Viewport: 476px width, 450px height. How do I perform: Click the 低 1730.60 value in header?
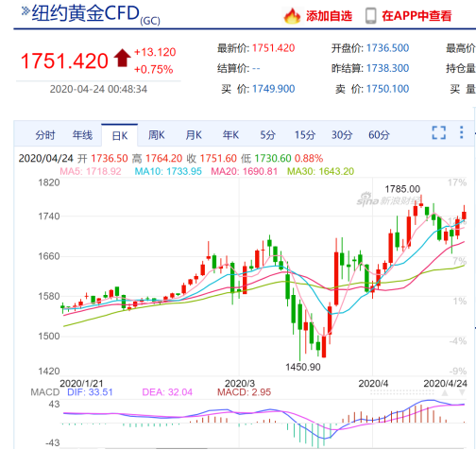pyautogui.click(x=266, y=158)
